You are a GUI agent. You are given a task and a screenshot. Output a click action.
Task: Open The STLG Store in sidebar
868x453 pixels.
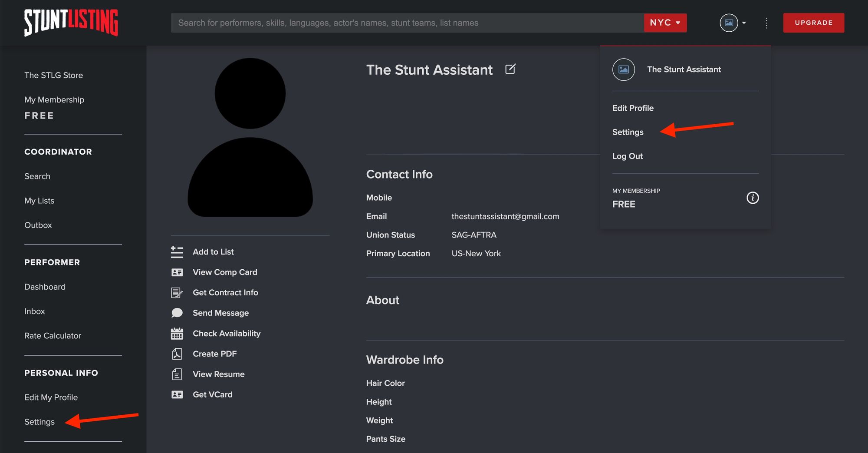[x=54, y=75]
